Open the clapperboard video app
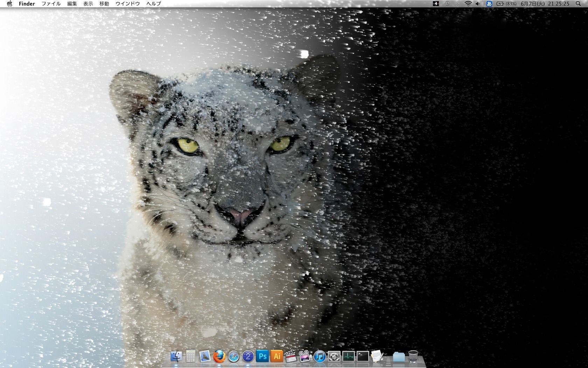This screenshot has height=368, width=588. (291, 357)
